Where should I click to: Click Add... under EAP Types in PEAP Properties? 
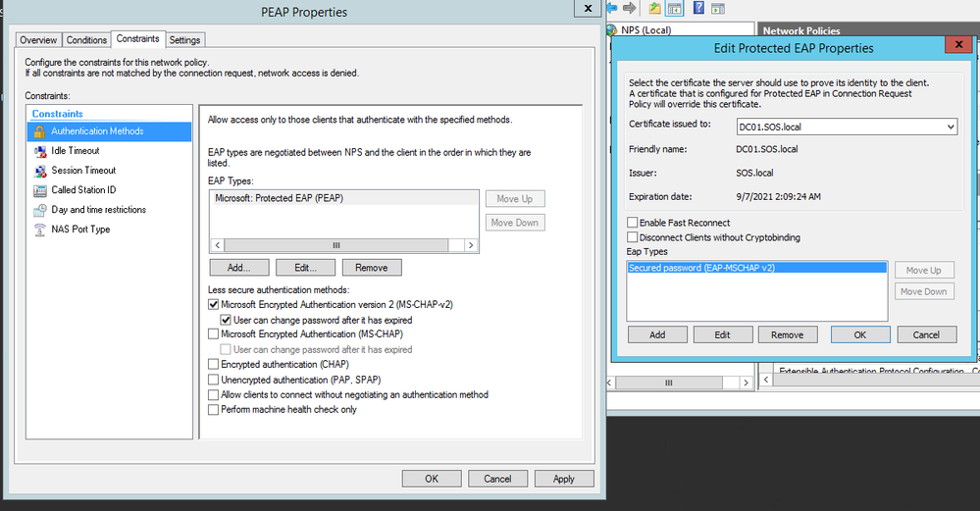point(239,268)
